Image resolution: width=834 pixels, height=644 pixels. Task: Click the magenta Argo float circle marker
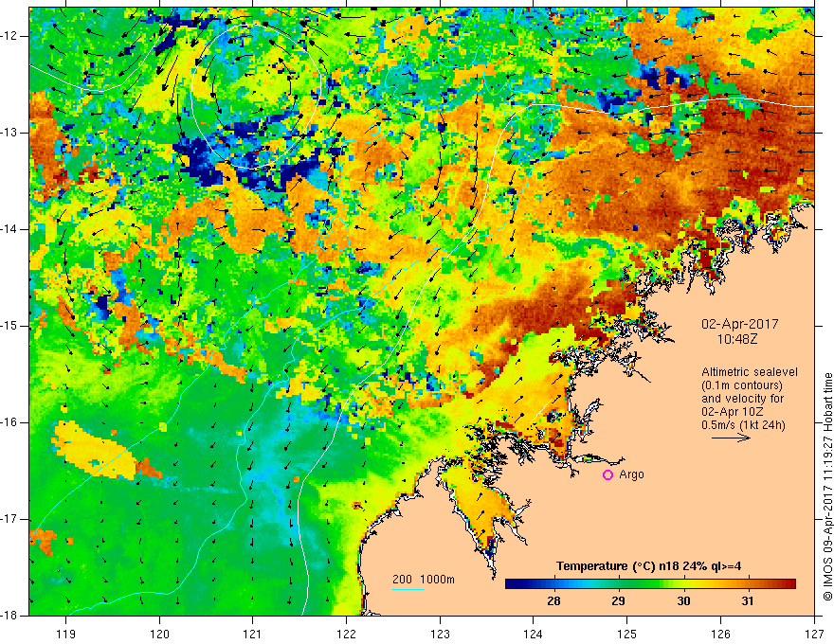point(607,474)
